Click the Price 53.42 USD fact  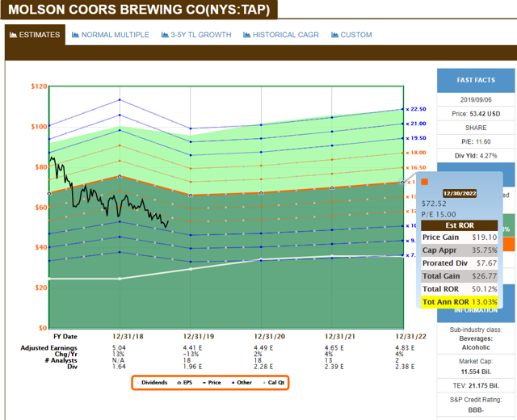pos(476,114)
